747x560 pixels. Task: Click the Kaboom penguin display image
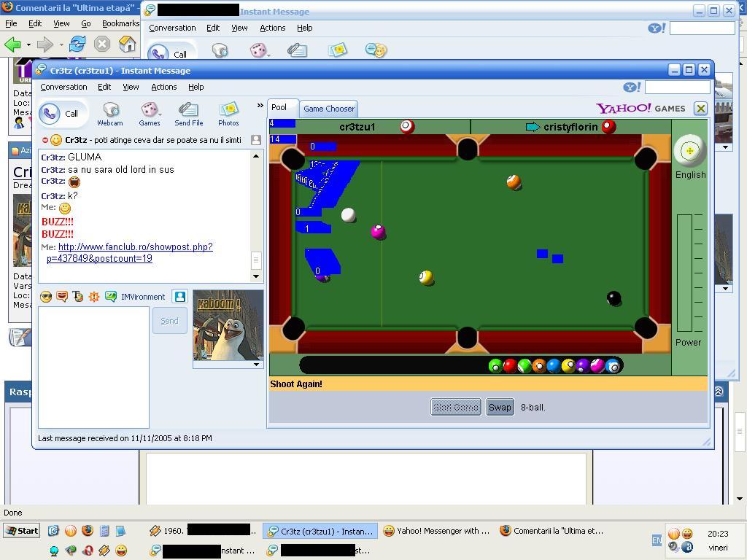tap(228, 324)
